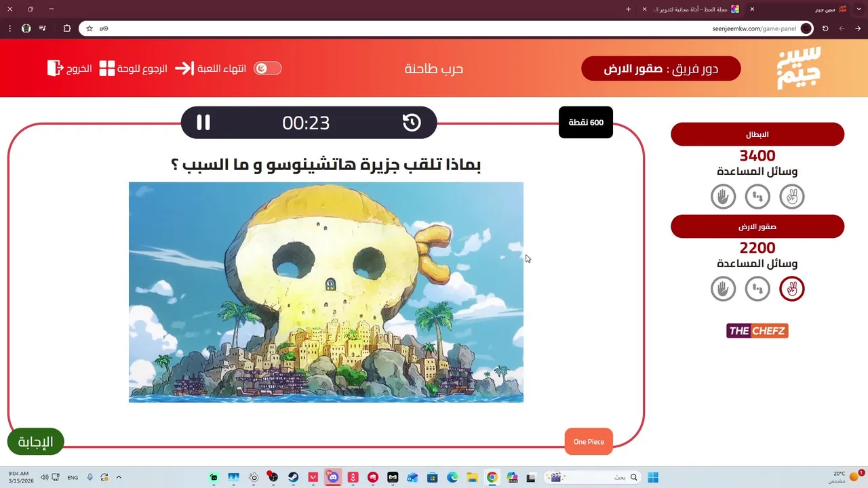The width and height of the screenshot is (868, 488).
Task: Toggle the game-ending switch
Action: pyautogui.click(x=267, y=68)
